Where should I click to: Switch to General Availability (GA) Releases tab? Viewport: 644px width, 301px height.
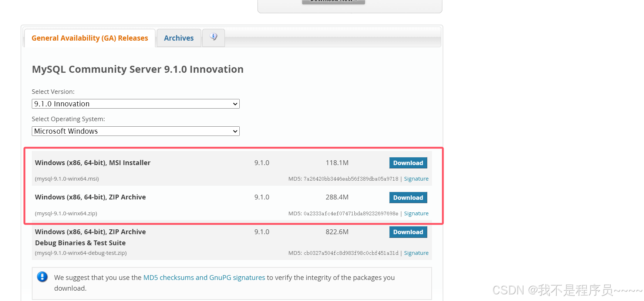90,38
